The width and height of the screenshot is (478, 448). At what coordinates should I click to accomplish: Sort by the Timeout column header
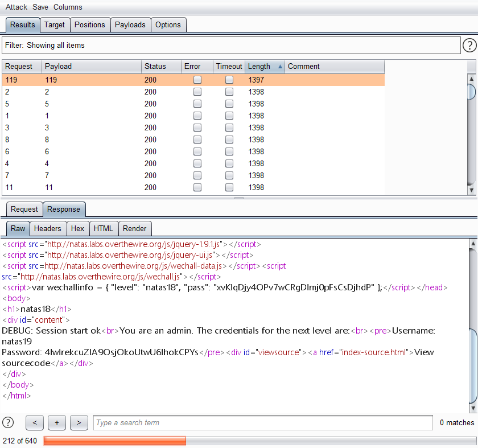[x=229, y=67]
